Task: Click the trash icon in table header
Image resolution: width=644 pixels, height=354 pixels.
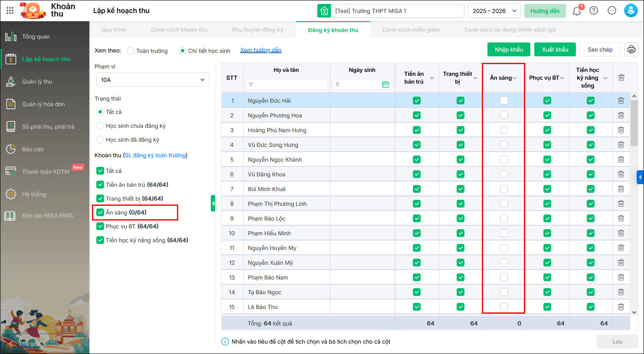Action: [621, 78]
